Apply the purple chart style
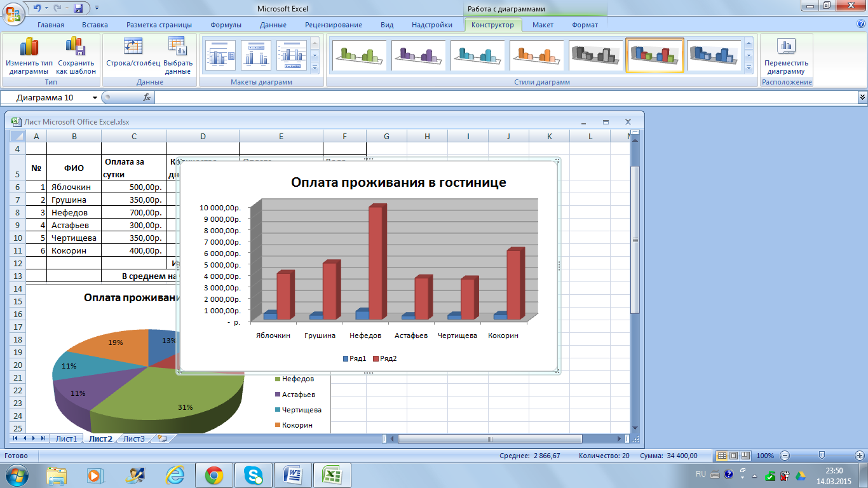868x488 pixels. (x=418, y=55)
